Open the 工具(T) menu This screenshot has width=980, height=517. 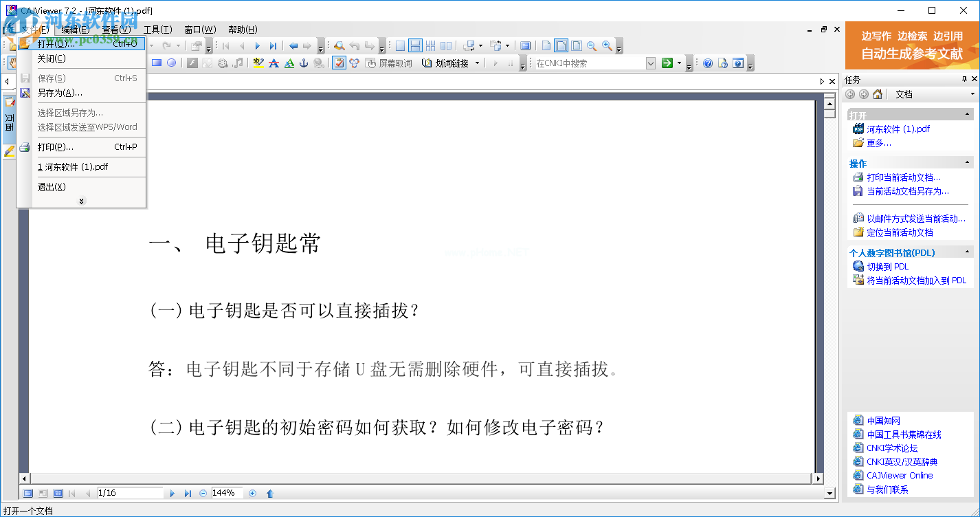click(x=157, y=30)
